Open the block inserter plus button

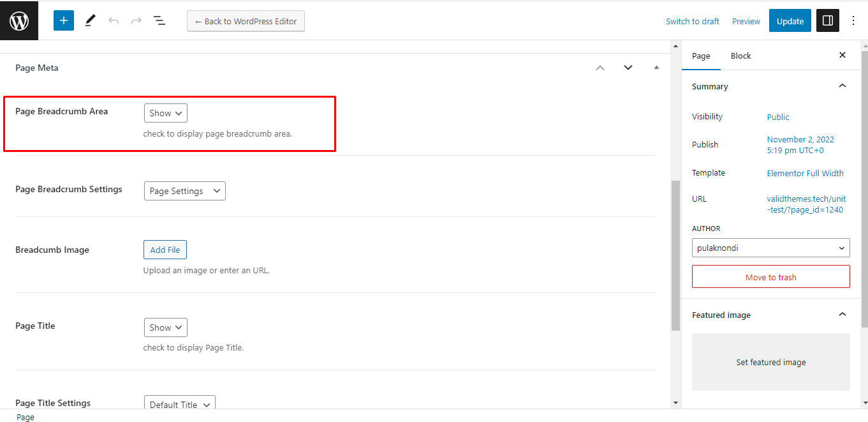(x=64, y=20)
